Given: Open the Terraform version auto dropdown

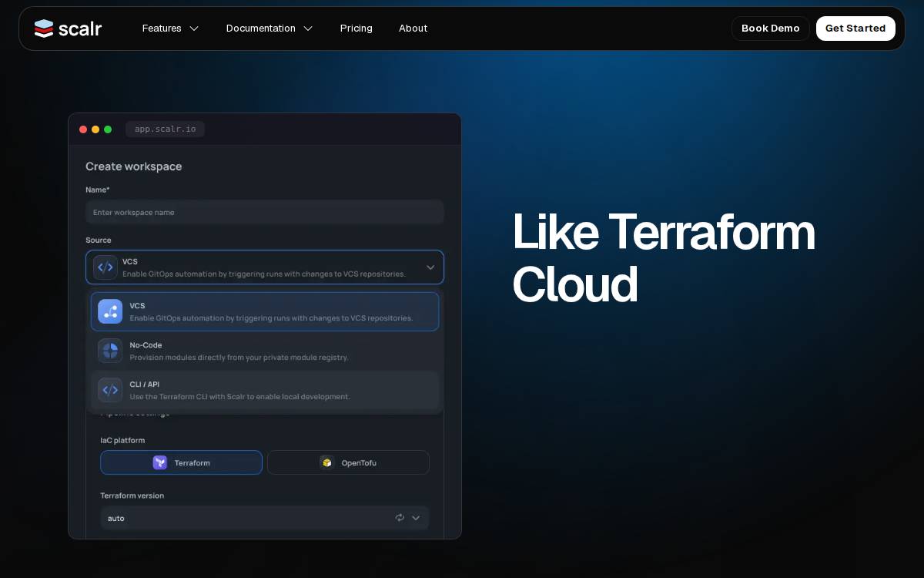Looking at the screenshot, I should pyautogui.click(x=265, y=518).
